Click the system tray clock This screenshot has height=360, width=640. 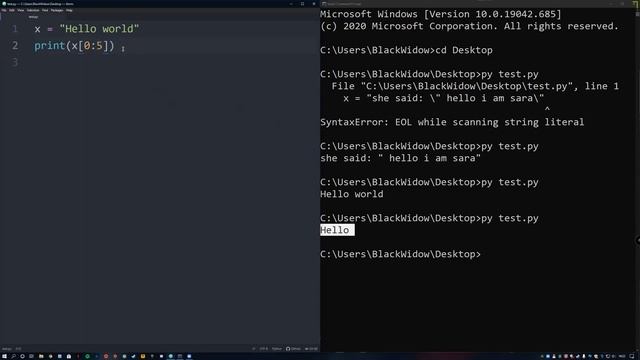click(622, 356)
